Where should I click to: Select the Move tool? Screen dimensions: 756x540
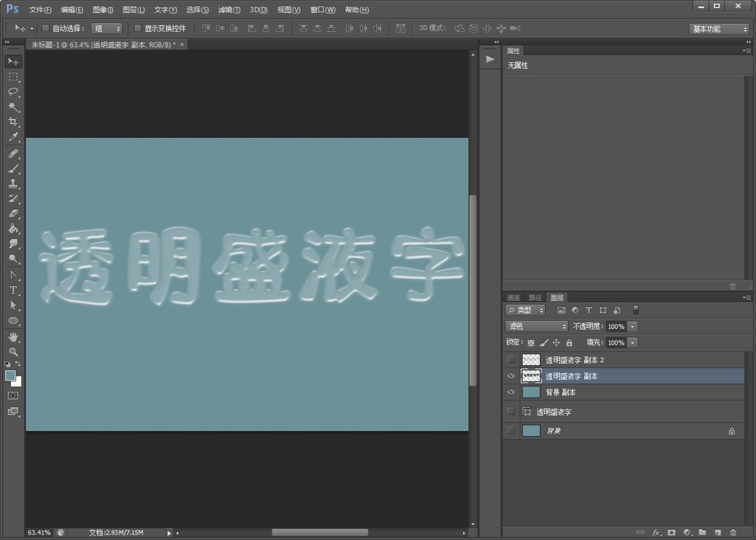pos(13,61)
